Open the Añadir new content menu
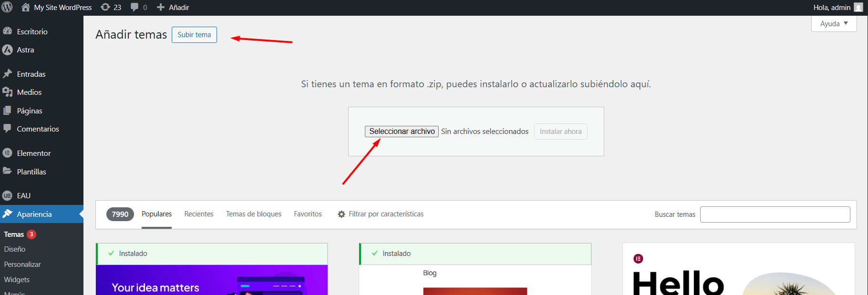 173,7
